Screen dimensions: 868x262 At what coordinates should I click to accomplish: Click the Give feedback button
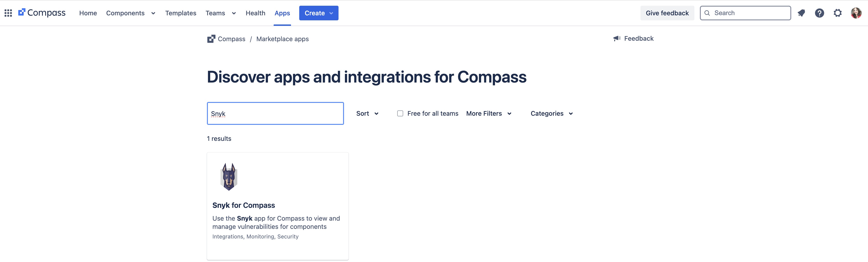667,13
